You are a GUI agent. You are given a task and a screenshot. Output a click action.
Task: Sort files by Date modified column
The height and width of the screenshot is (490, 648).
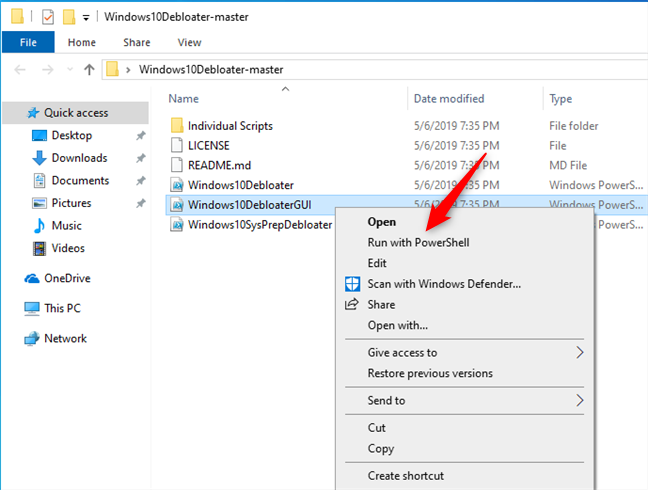449,99
